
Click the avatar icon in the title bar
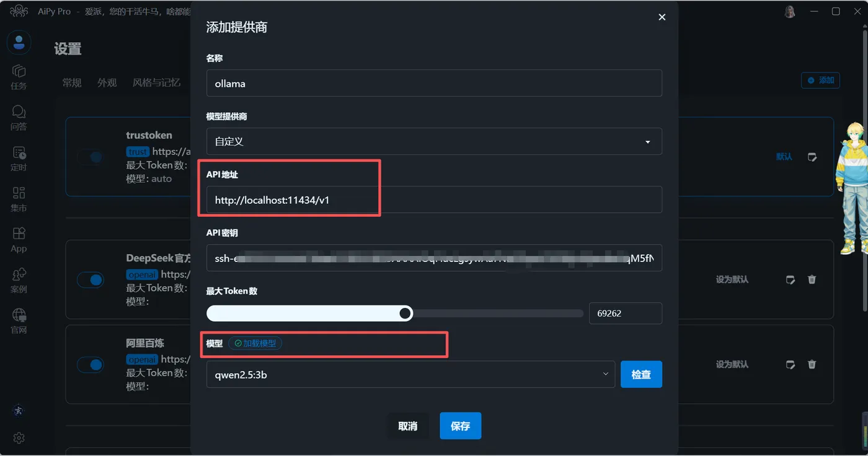[790, 11]
